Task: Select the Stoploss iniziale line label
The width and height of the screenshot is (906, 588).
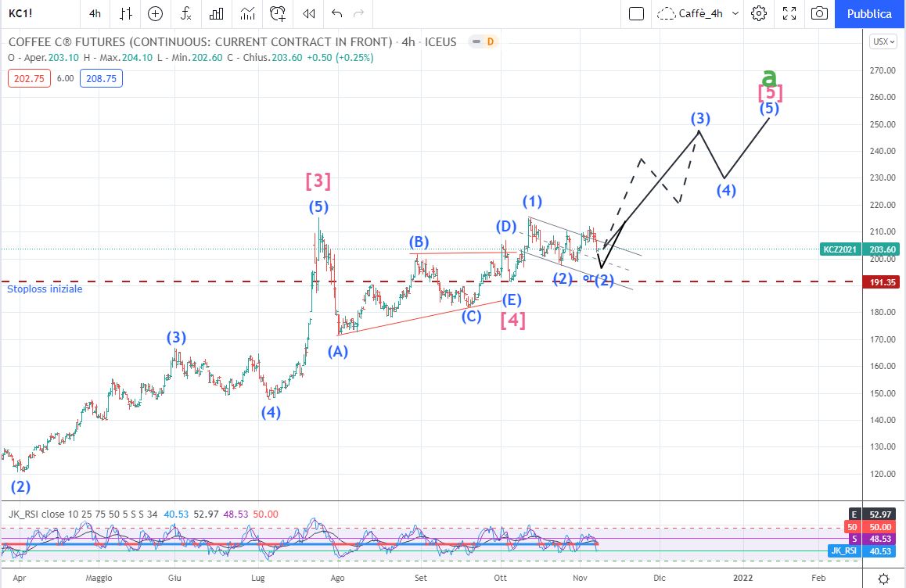Action: pos(45,289)
